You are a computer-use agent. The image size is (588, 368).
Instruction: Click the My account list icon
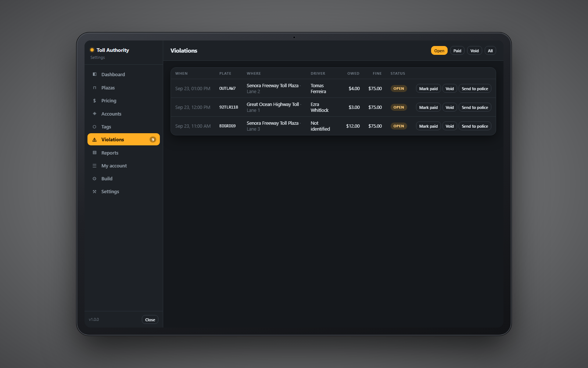click(x=94, y=166)
